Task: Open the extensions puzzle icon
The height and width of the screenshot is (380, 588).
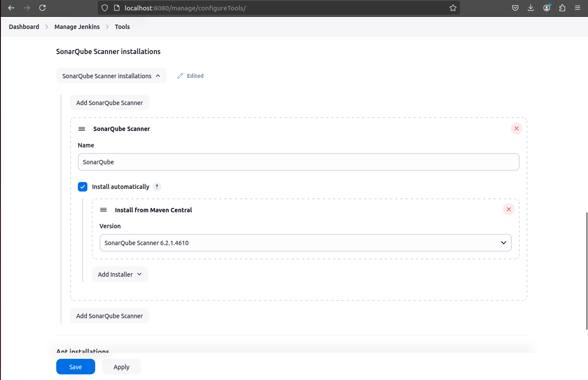Action: [x=562, y=8]
